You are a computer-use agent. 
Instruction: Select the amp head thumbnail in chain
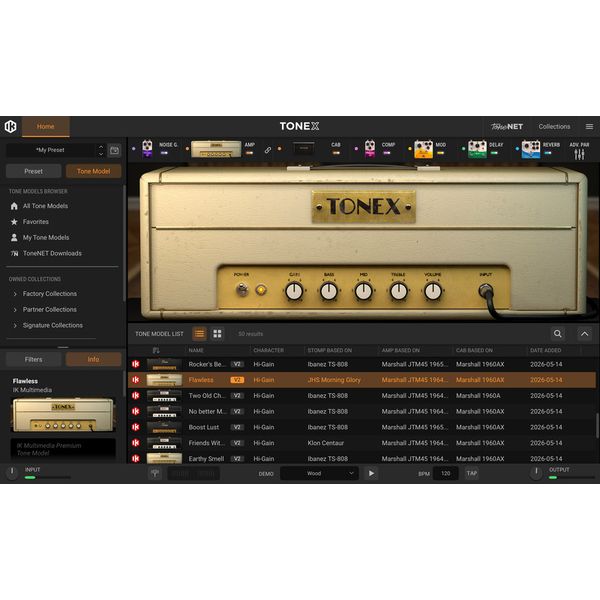pyautogui.click(x=216, y=149)
